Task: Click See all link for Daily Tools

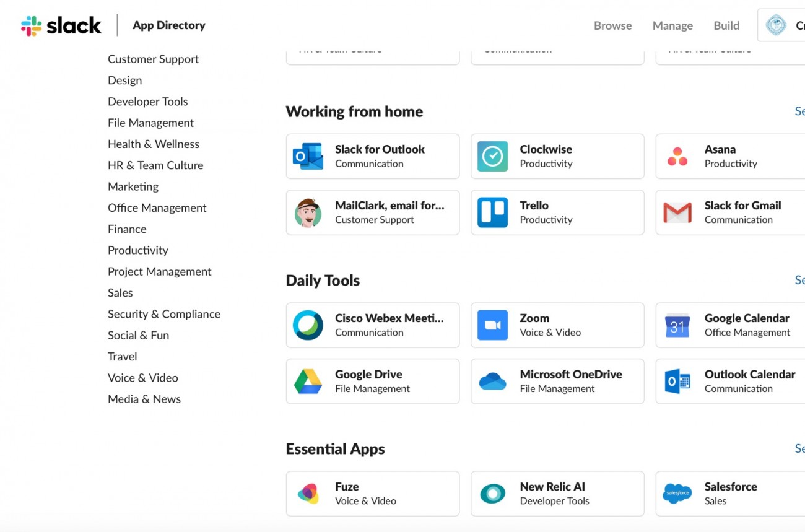Action: click(x=799, y=280)
